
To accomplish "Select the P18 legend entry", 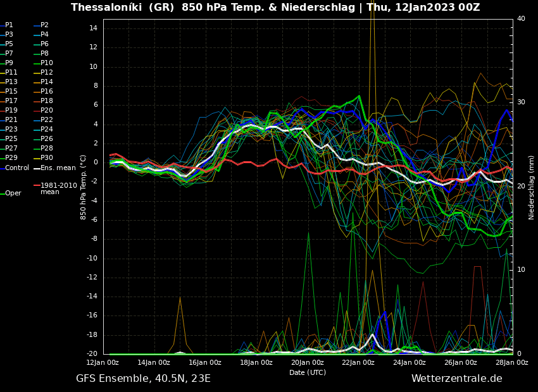I will [47, 101].
